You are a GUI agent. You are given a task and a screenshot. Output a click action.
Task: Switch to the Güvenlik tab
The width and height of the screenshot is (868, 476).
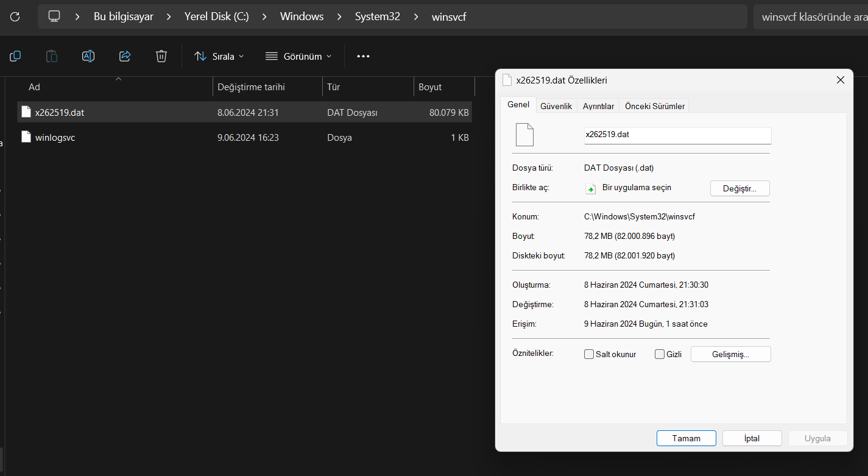[556, 106]
